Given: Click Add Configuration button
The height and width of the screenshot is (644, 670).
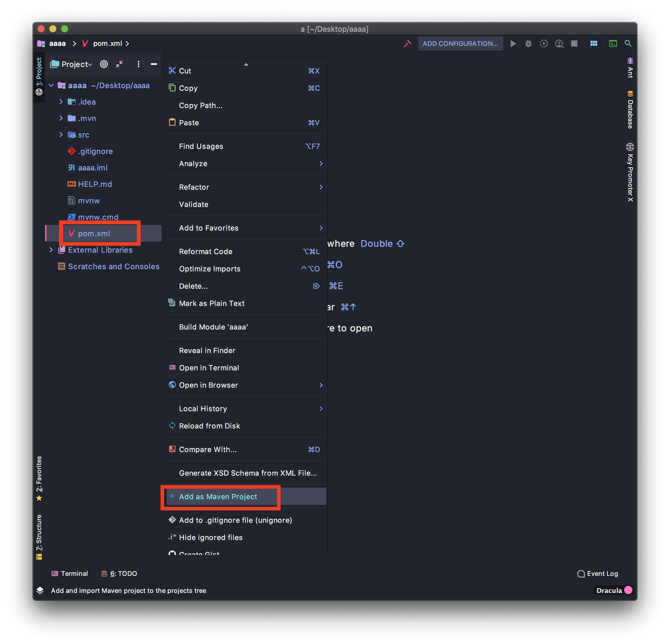Looking at the screenshot, I should 460,43.
